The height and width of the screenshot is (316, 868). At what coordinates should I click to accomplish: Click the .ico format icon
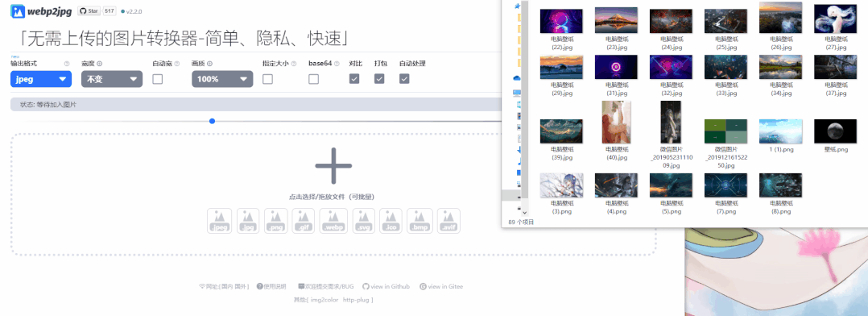point(391,221)
